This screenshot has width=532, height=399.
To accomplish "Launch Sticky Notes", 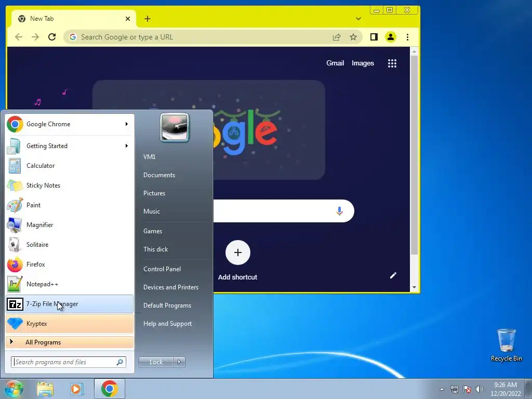I will click(x=70, y=185).
